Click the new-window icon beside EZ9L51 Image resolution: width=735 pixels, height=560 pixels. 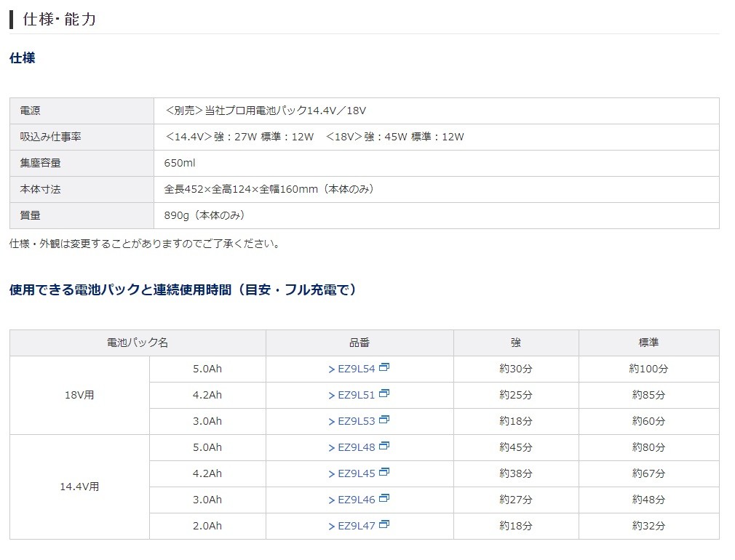click(x=384, y=393)
